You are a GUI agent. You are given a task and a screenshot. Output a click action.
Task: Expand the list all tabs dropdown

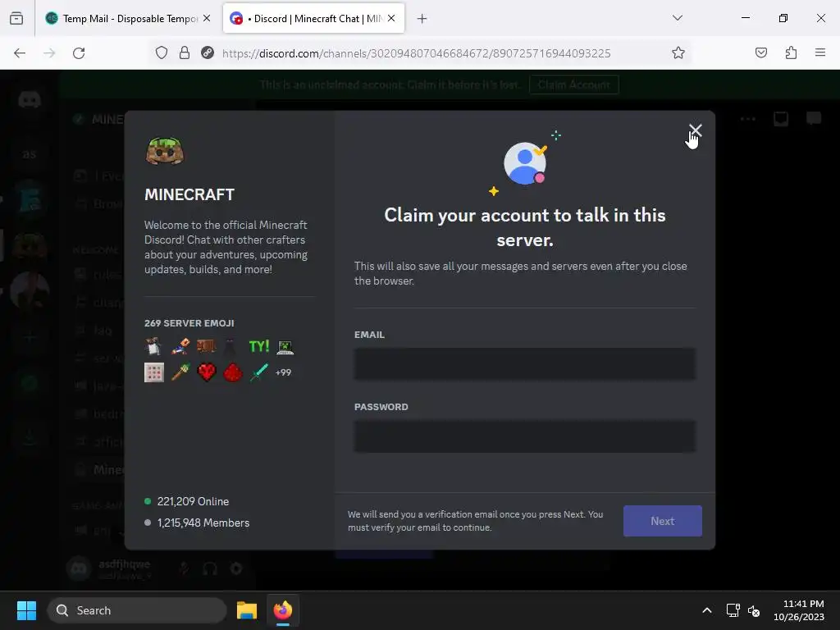pyautogui.click(x=677, y=18)
